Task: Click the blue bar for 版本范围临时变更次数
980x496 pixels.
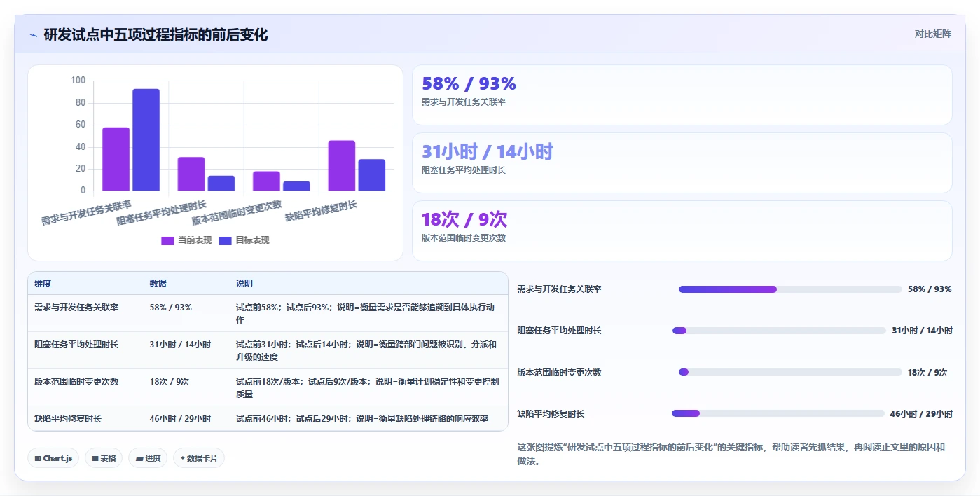Action: (296, 186)
